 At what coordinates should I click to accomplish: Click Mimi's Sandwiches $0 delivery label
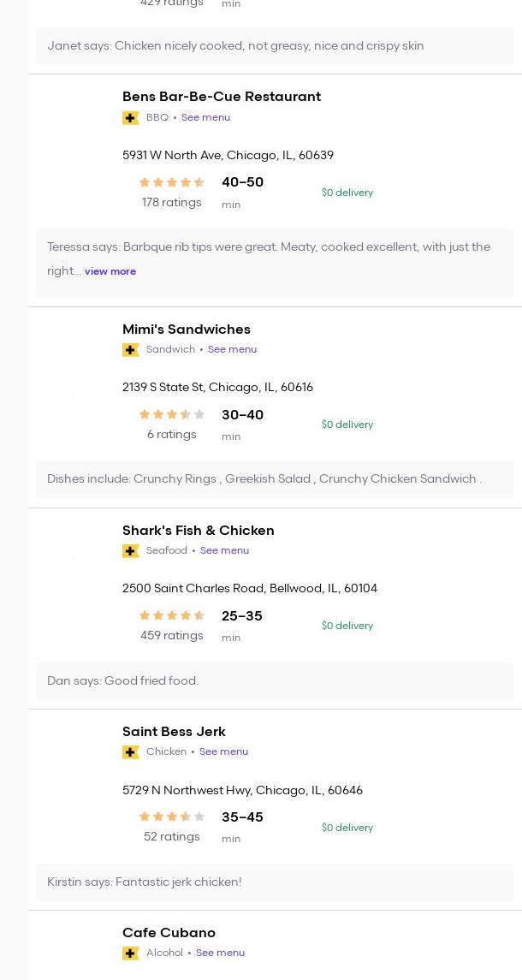click(x=347, y=425)
